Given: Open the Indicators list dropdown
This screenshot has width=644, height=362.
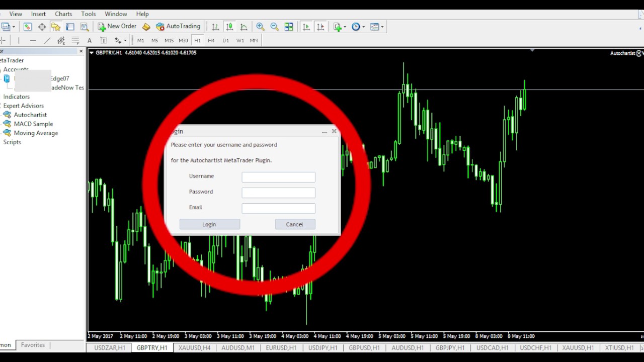Looking at the screenshot, I should point(339,27).
